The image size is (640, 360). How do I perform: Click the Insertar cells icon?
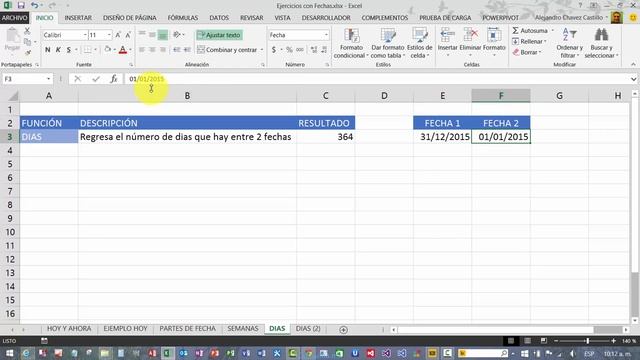447,36
